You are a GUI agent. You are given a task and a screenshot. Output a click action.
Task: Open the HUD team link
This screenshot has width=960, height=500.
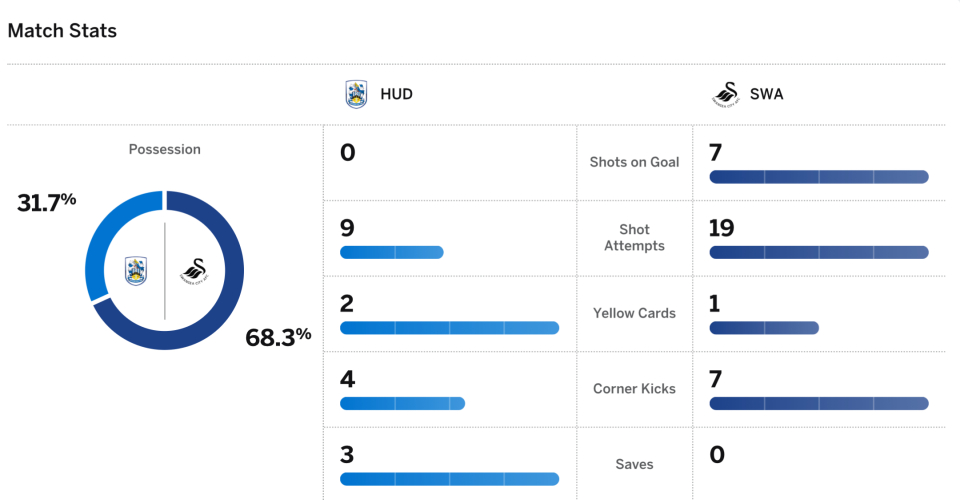[x=396, y=94]
